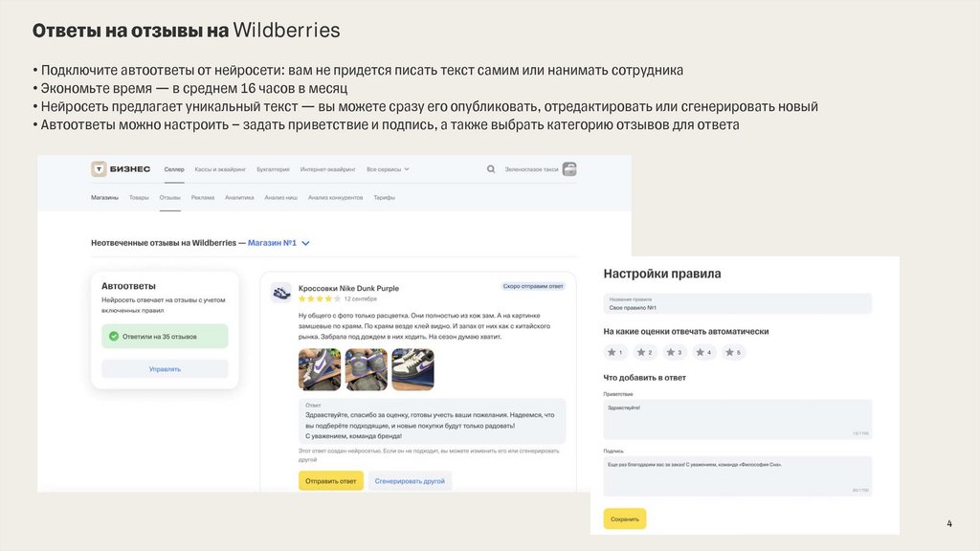Save the rule with Сохранить
This screenshot has height=551, width=980.
click(x=624, y=518)
